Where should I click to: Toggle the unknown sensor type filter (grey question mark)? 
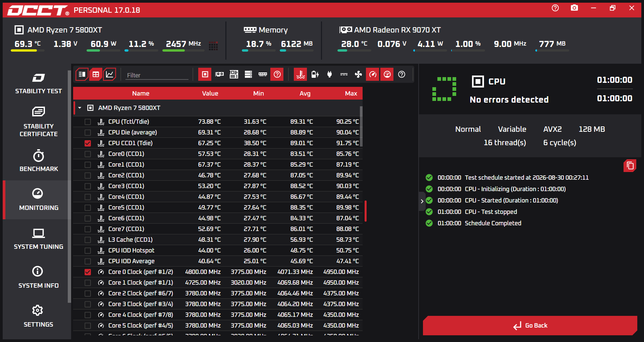[x=401, y=74]
